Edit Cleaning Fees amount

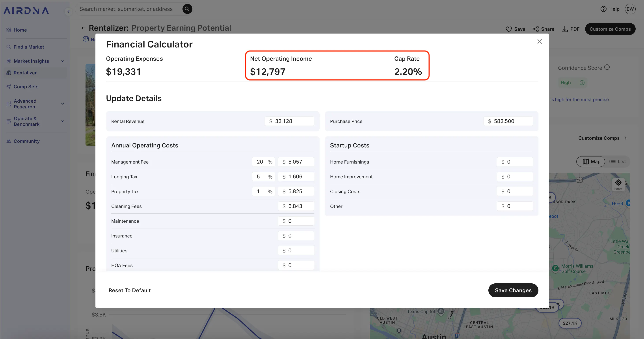(x=296, y=206)
